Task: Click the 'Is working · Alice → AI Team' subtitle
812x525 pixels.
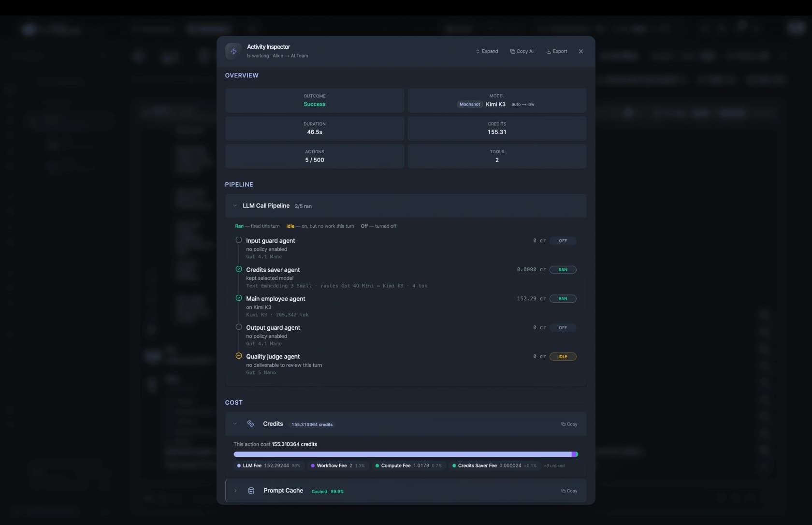Action: (x=277, y=56)
